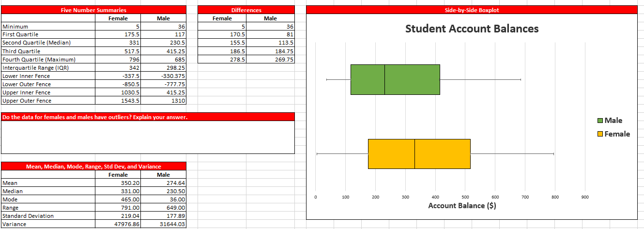Click the male range cell 649.00
Screen dimensions: 644x229
(x=164, y=208)
